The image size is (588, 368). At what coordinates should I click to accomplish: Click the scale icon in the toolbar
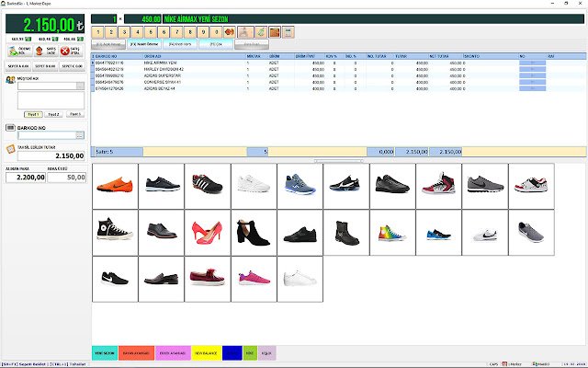point(245,32)
